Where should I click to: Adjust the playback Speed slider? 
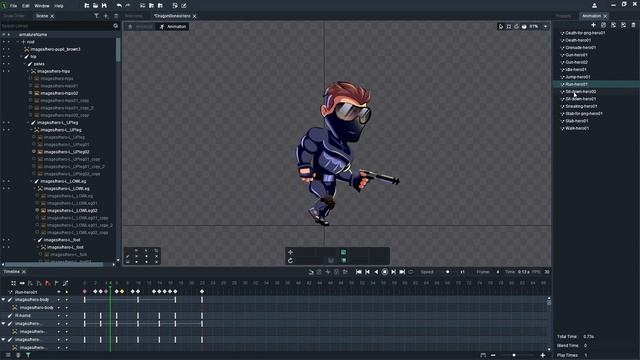click(x=447, y=272)
